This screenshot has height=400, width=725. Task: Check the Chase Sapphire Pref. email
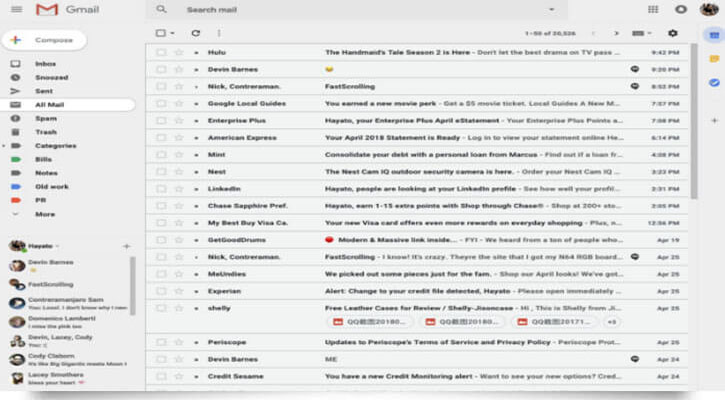(161, 206)
